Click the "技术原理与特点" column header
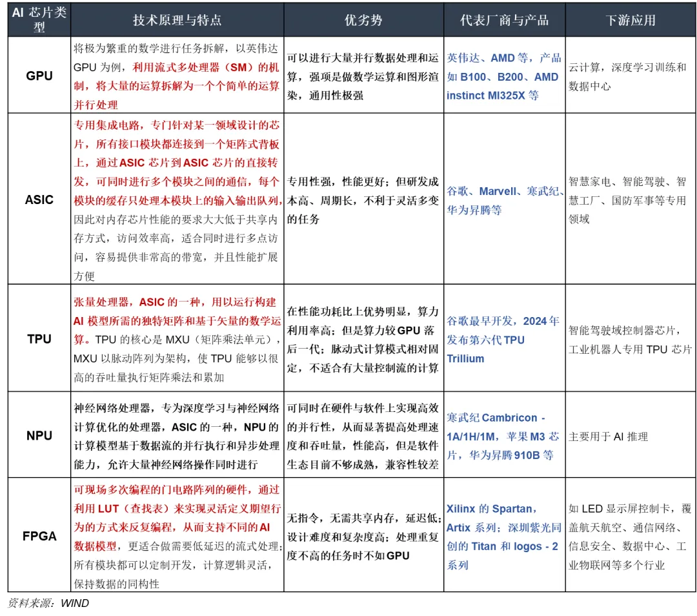The image size is (697, 616). [x=177, y=19]
